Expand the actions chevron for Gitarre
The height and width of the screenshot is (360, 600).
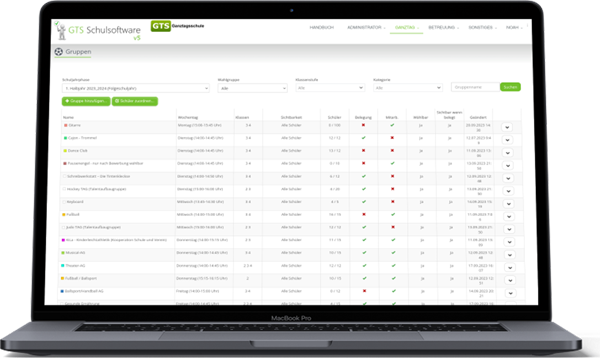pyautogui.click(x=507, y=127)
